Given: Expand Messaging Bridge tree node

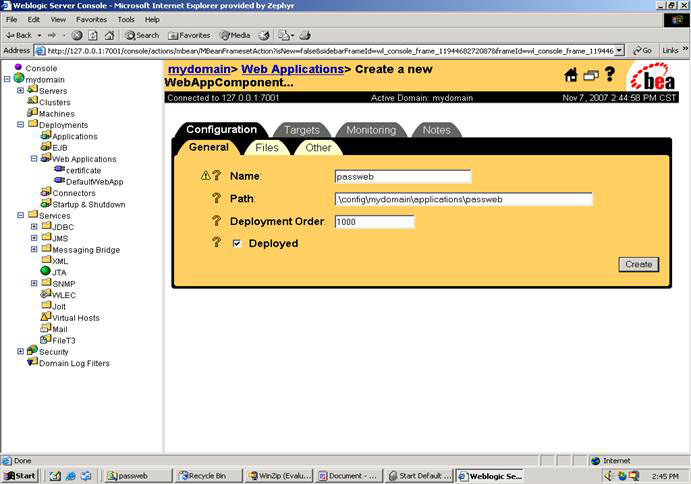Looking at the screenshot, I should pyautogui.click(x=34, y=249).
